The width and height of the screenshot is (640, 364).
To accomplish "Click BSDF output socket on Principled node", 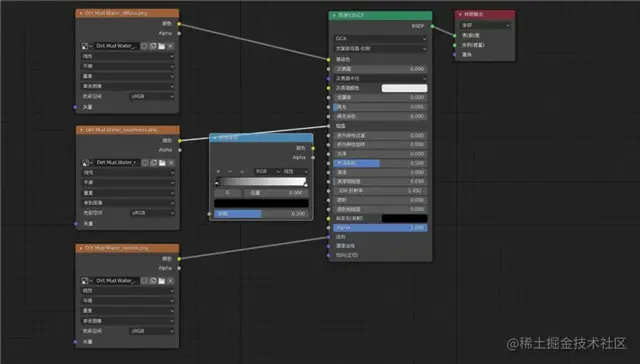I will [432, 27].
